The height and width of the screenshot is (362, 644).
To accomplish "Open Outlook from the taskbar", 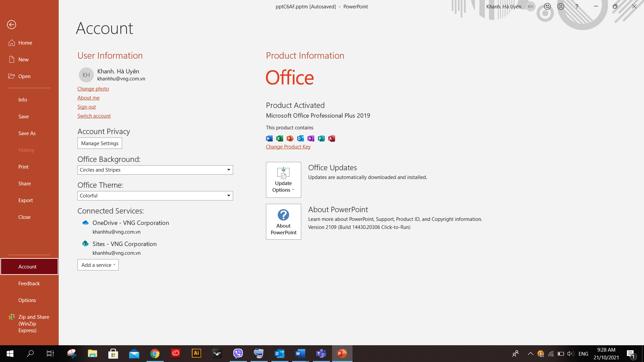I will tap(280, 354).
